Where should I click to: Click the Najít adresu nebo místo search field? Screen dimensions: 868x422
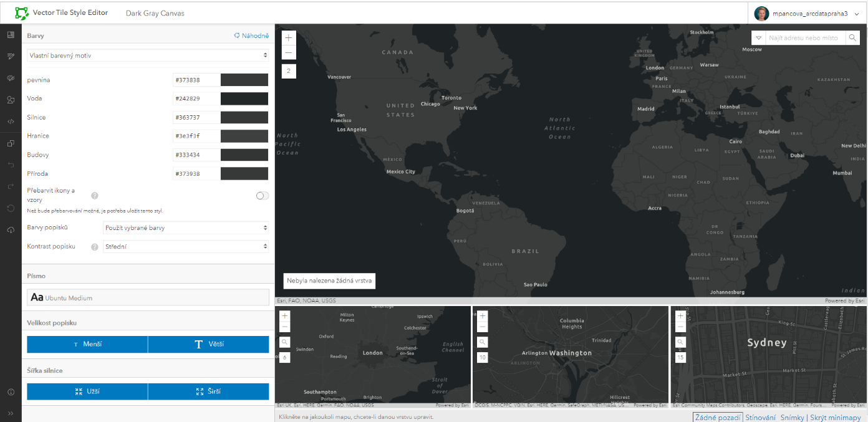point(805,38)
